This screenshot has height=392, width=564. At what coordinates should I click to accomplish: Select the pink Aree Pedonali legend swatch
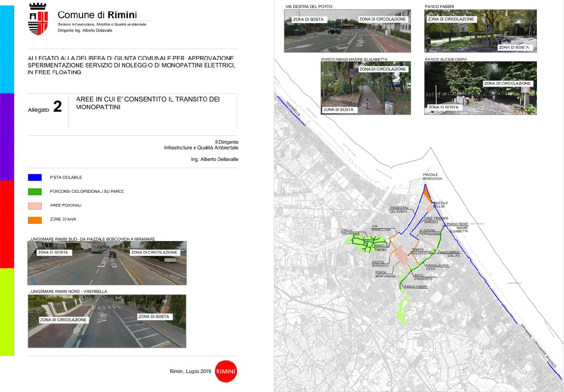click(x=35, y=206)
